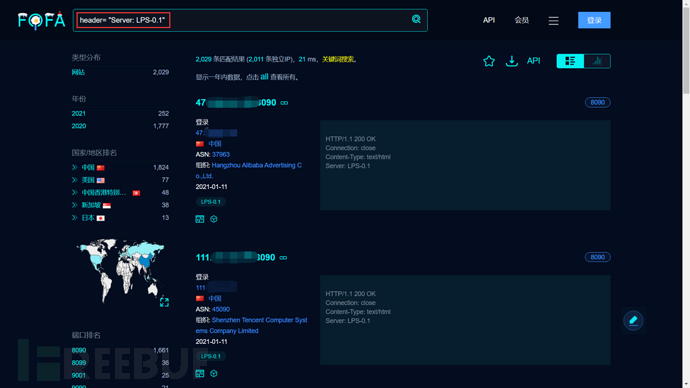Click the cube icon under the Alibaba result
690x388 pixels.
214,219
